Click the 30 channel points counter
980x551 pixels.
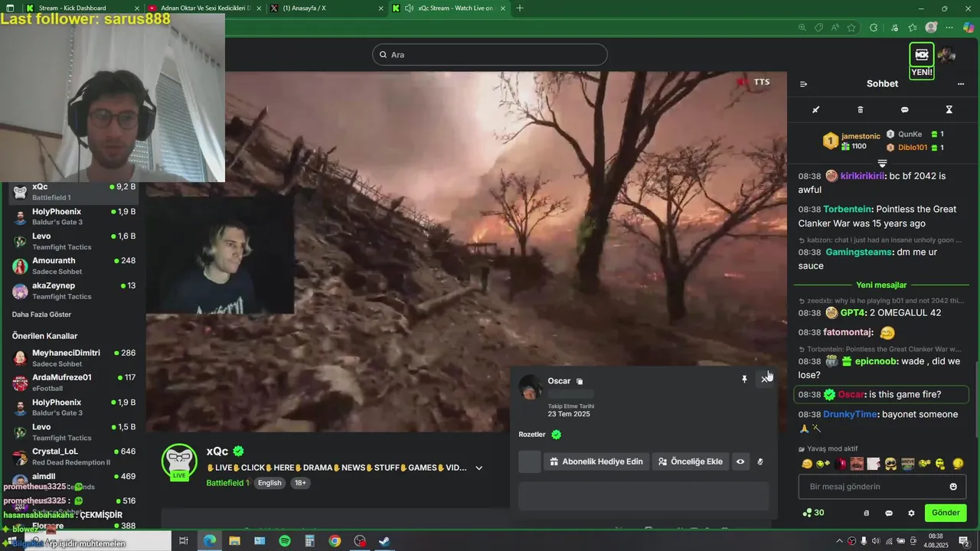point(813,513)
